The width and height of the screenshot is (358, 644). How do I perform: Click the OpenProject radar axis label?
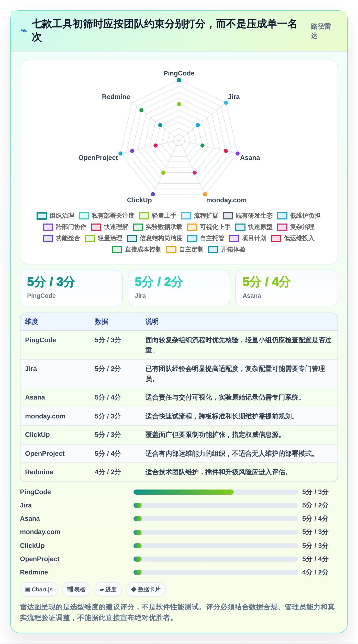[x=98, y=158]
